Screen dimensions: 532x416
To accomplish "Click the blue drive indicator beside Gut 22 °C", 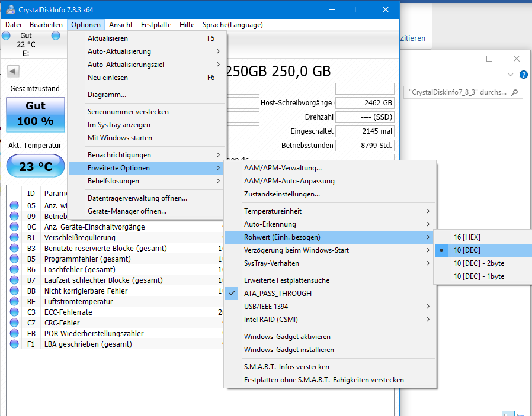I will click(6, 36).
